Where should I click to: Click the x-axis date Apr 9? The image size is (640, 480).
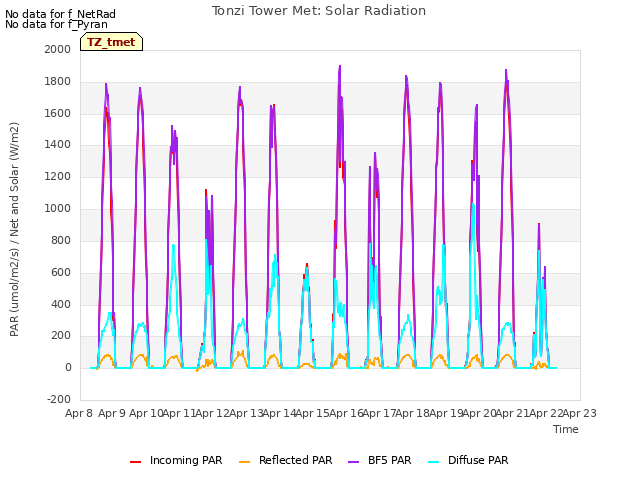112,413
